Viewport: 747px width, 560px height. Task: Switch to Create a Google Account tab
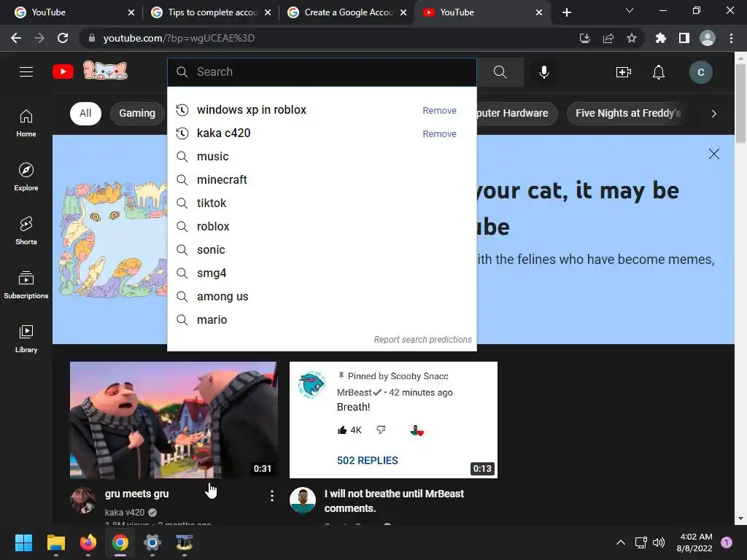(x=347, y=12)
